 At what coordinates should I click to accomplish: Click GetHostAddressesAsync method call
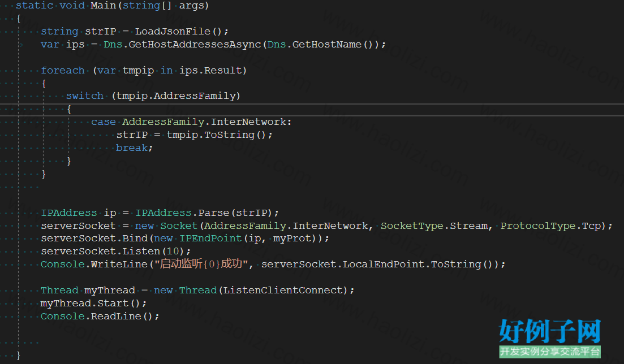coord(195,45)
